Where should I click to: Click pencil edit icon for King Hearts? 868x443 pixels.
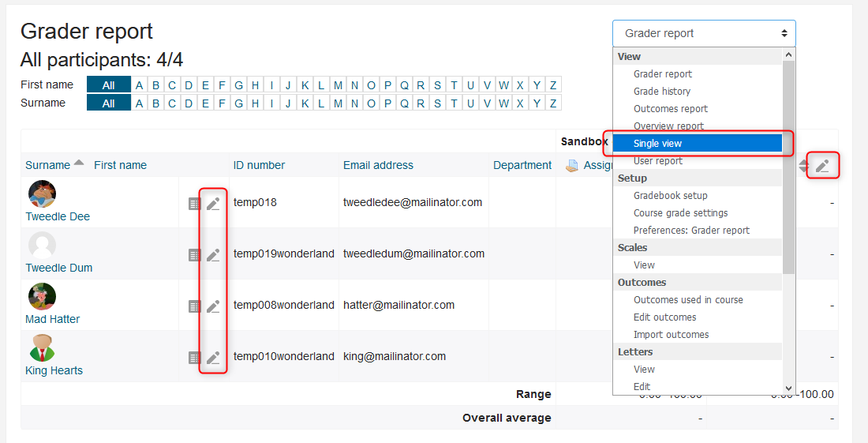pyautogui.click(x=213, y=358)
